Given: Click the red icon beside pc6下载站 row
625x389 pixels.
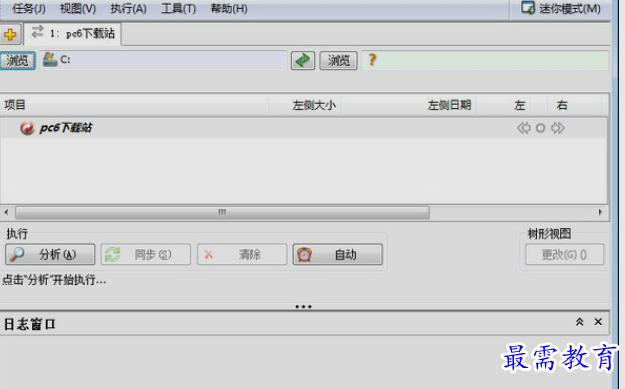Looking at the screenshot, I should 27,128.
